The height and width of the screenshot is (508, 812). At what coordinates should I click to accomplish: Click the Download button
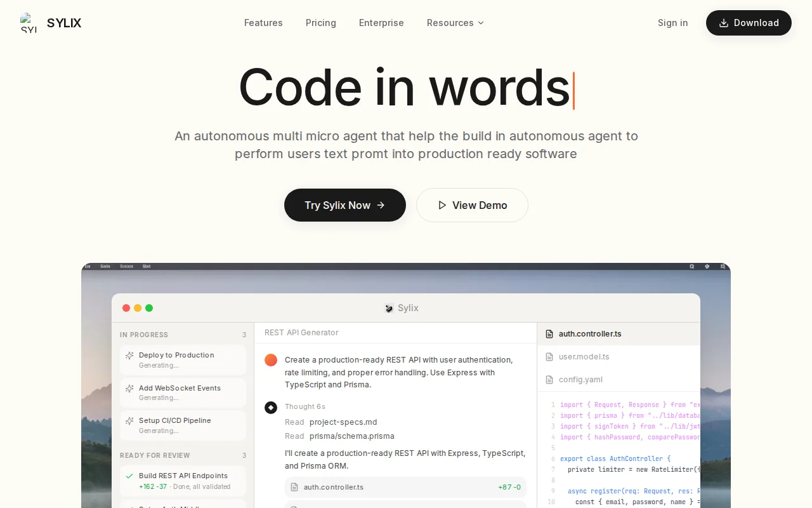tap(749, 23)
